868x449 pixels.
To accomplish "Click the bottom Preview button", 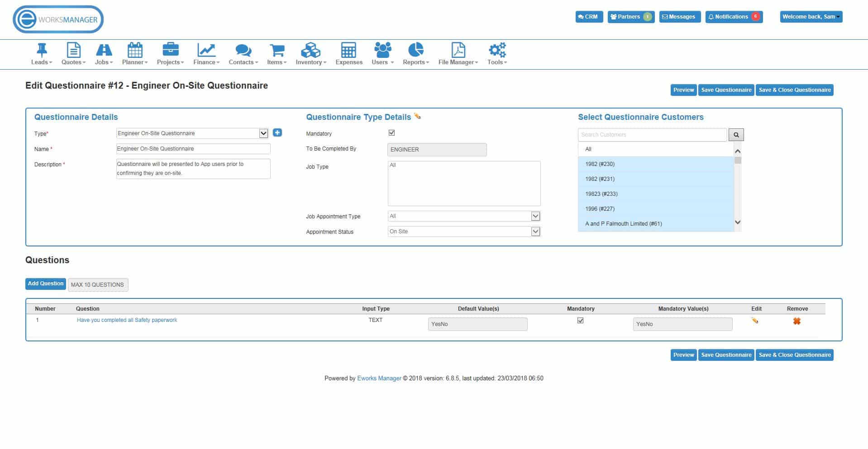I will (683, 355).
